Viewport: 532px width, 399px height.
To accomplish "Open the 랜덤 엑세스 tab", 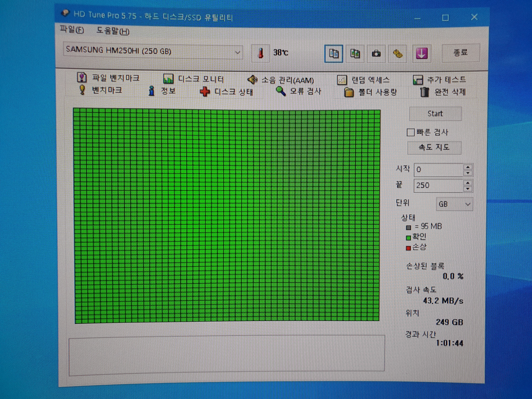I will point(363,80).
